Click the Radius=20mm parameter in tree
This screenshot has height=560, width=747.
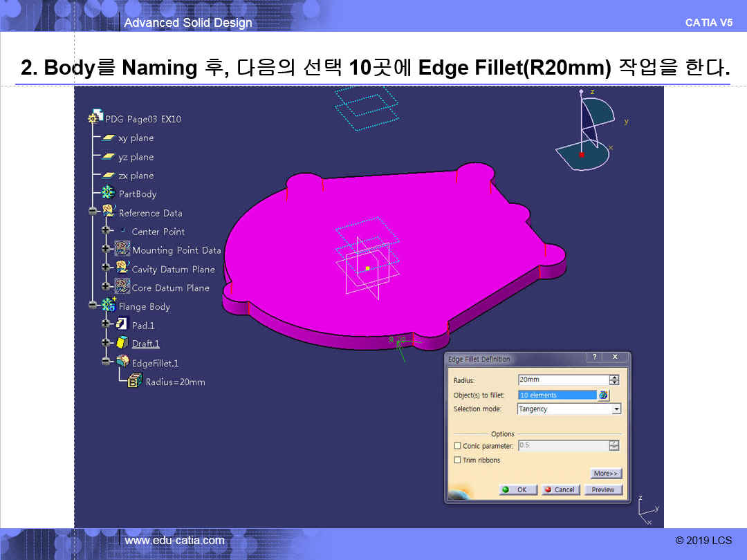[x=174, y=382]
